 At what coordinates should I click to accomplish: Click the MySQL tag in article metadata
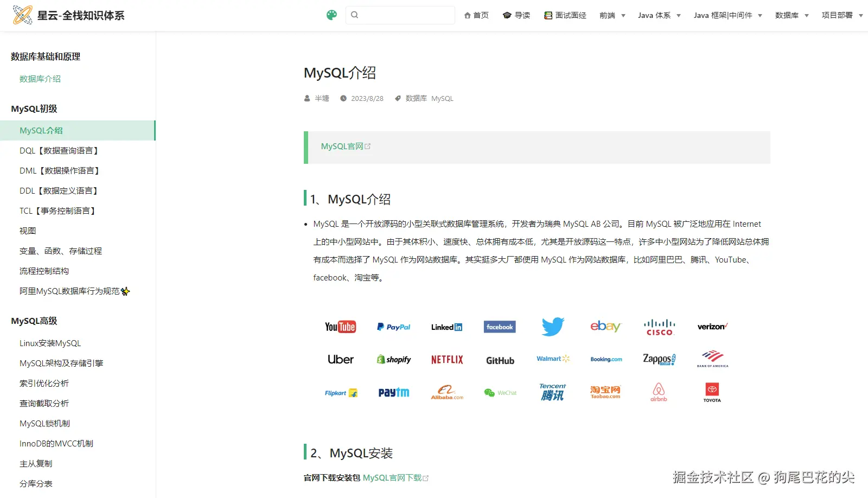point(442,98)
